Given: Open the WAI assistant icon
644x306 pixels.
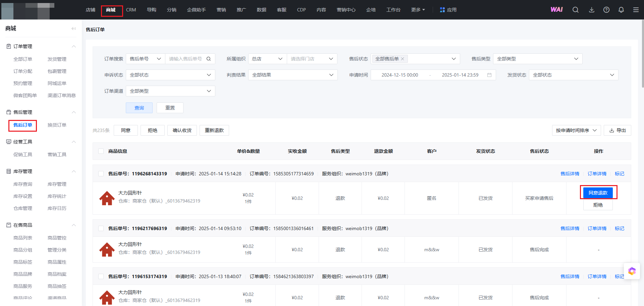Looking at the screenshot, I should (556, 10).
